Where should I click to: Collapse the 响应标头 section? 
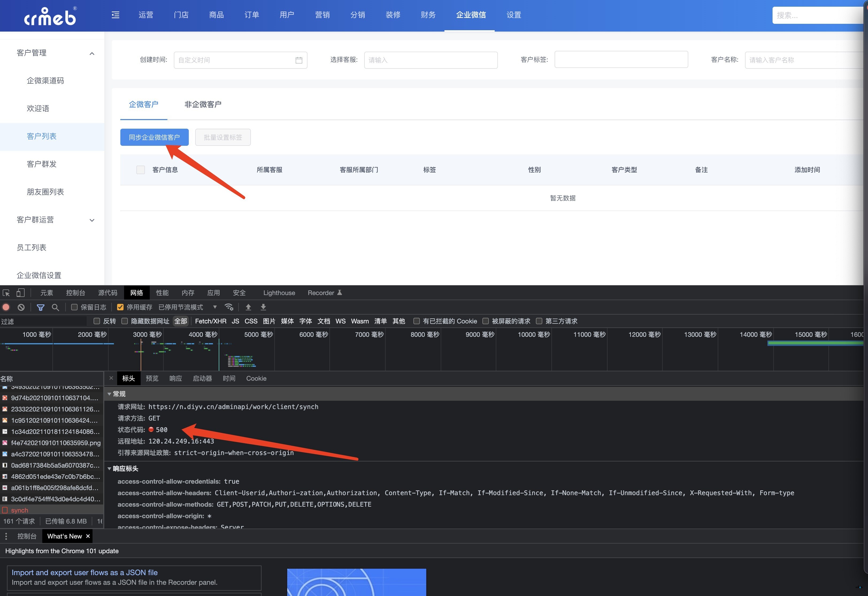[x=109, y=469]
